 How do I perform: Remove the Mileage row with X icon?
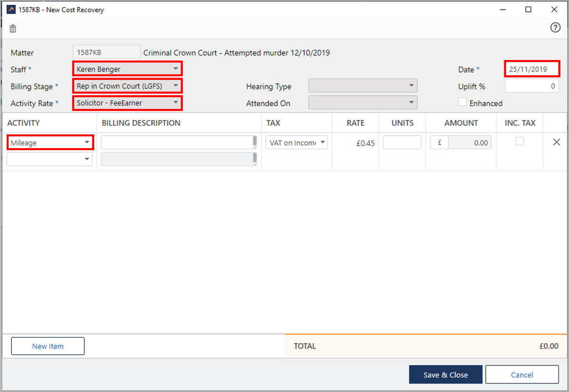[x=556, y=142]
